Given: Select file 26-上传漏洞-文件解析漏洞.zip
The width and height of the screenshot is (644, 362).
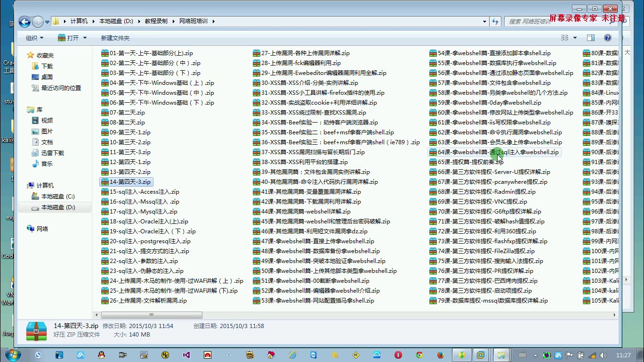Looking at the screenshot, I should pos(144,301).
